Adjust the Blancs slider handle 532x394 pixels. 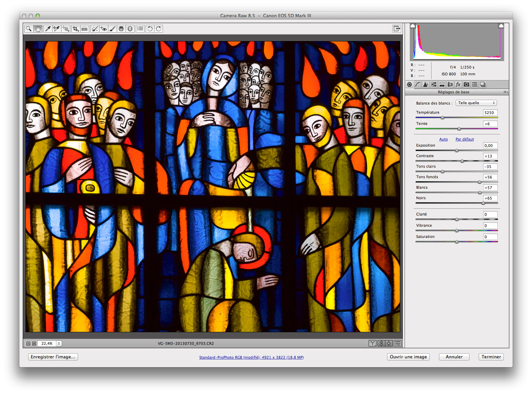pyautogui.click(x=480, y=192)
